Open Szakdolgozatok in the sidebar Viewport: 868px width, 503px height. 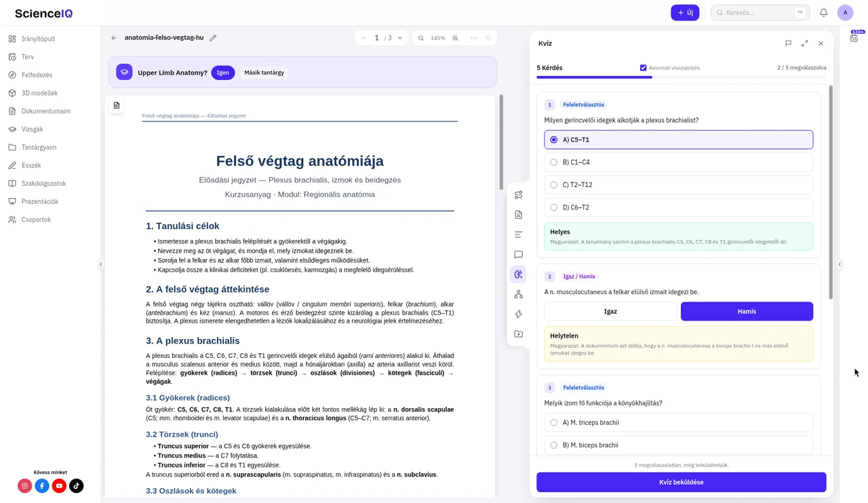point(44,184)
